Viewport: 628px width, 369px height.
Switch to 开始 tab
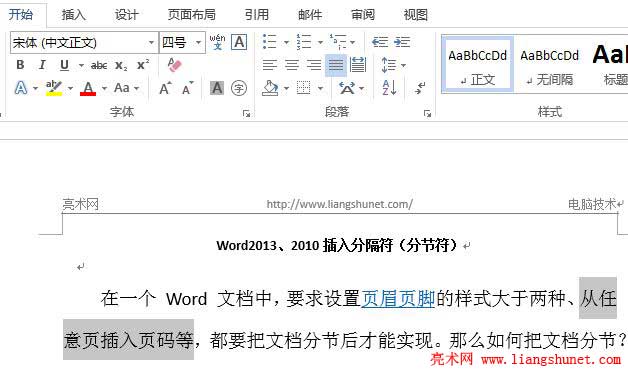point(21,15)
